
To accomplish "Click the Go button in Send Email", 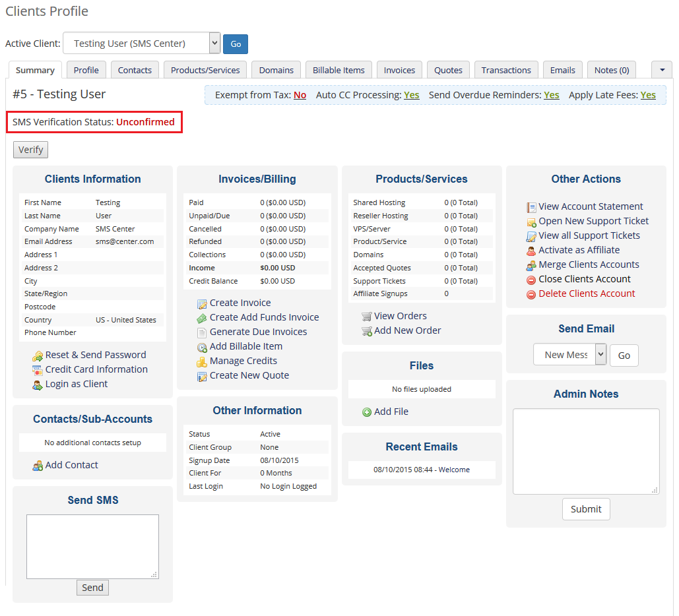I will [624, 355].
